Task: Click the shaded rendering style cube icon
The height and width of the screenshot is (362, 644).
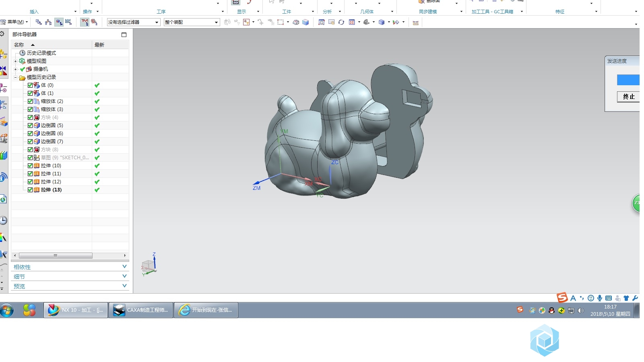Action: click(382, 22)
